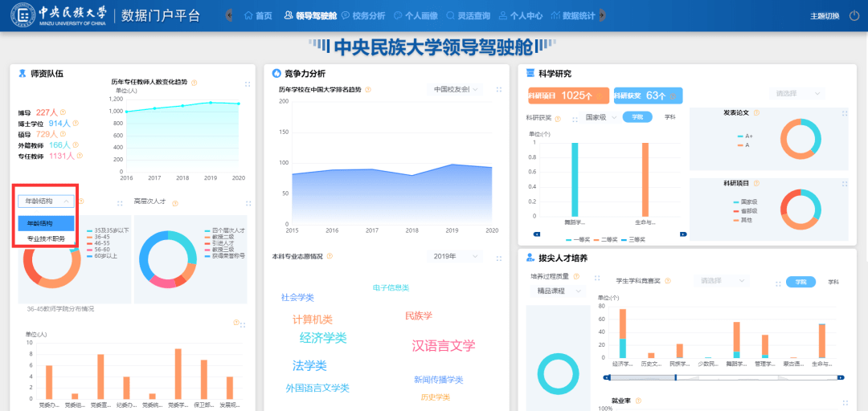Open the 精品课程 dropdown
The image size is (868, 411).
[x=557, y=291]
